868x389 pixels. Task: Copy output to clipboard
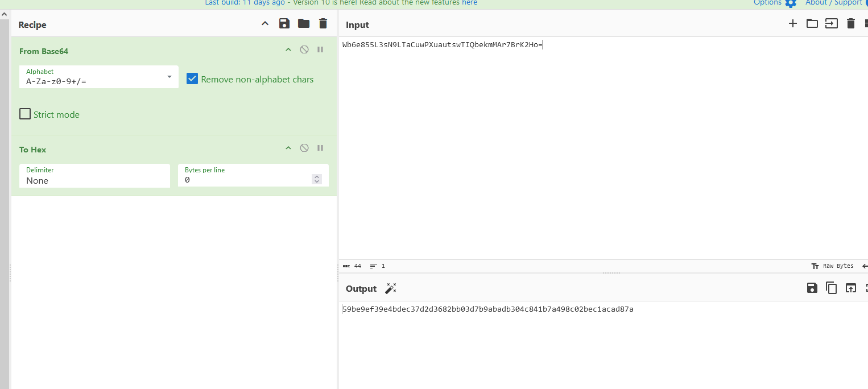[832, 288]
